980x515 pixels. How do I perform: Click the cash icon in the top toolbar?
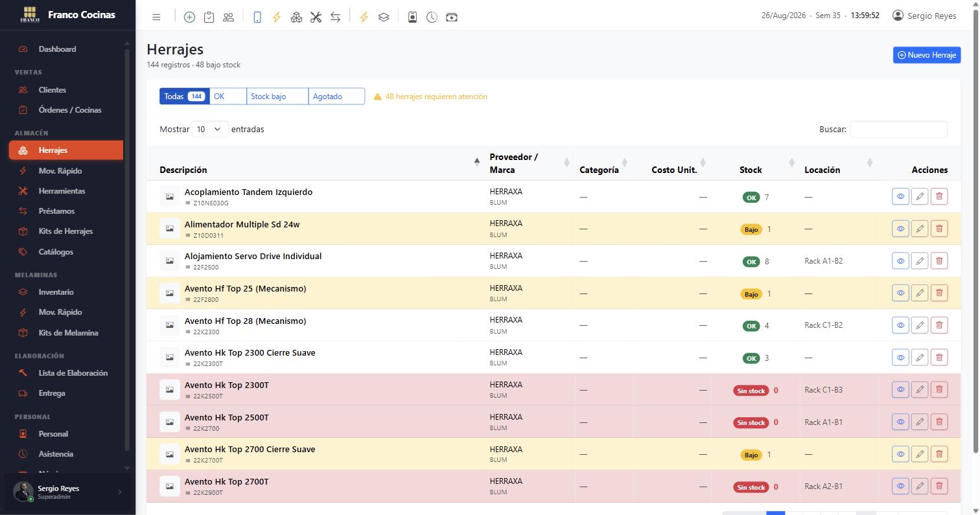pyautogui.click(x=452, y=17)
